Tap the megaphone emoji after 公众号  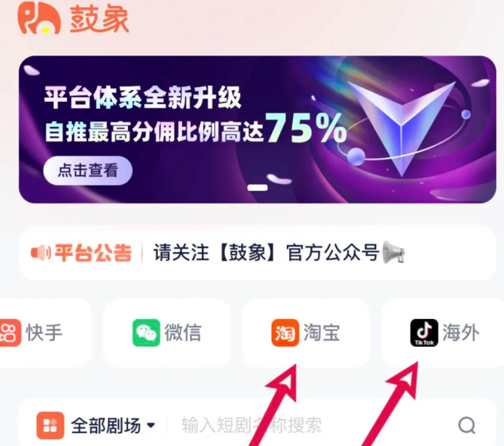(394, 253)
